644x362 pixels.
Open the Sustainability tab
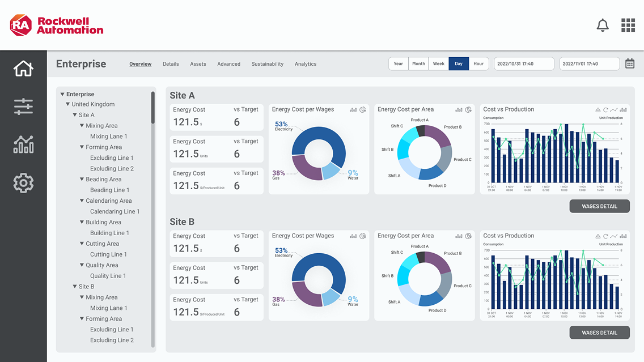point(268,64)
